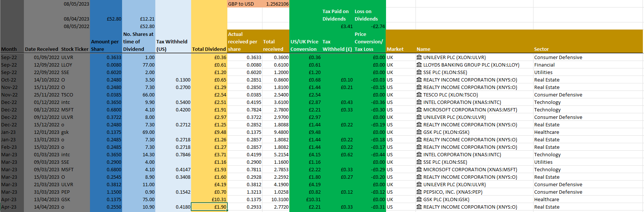Viewport: 644px width, 212px height.
Task: Click the stock icon beside LLOYDS BANKING GROUP PLC
Action: (x=419, y=65)
